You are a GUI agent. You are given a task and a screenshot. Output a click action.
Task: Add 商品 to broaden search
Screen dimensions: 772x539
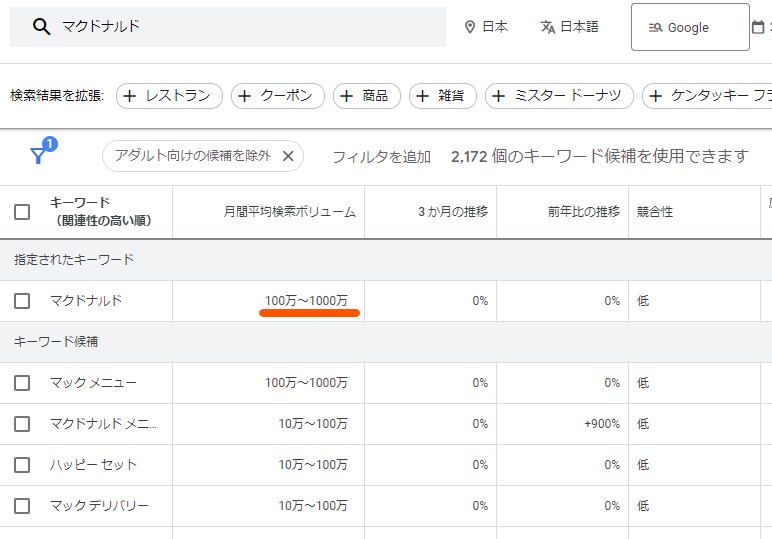point(367,95)
